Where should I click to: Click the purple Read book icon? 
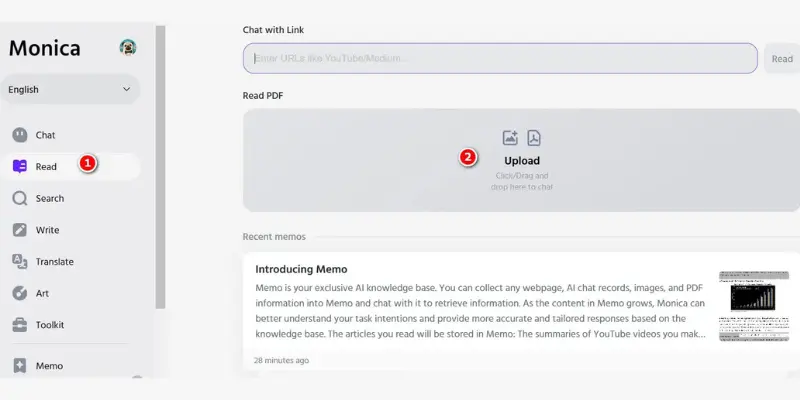coord(19,166)
